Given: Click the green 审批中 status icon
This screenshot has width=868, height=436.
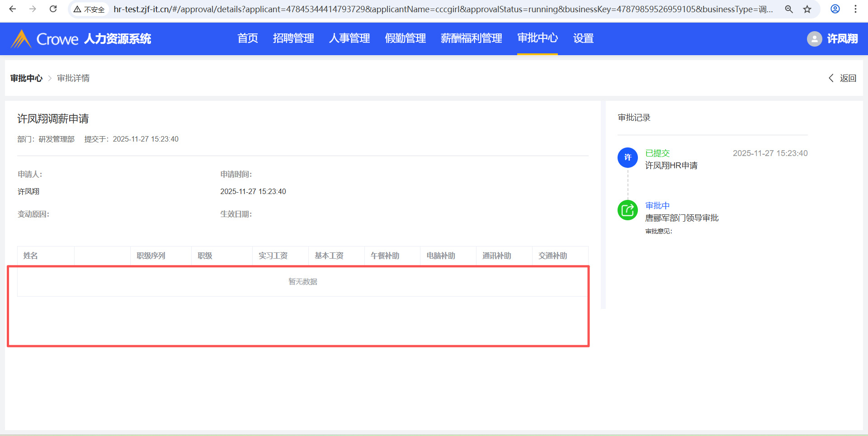Looking at the screenshot, I should (x=627, y=210).
